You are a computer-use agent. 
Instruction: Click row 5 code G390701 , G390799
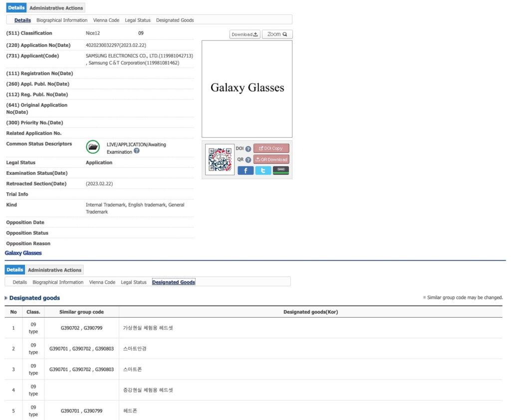tap(81, 411)
